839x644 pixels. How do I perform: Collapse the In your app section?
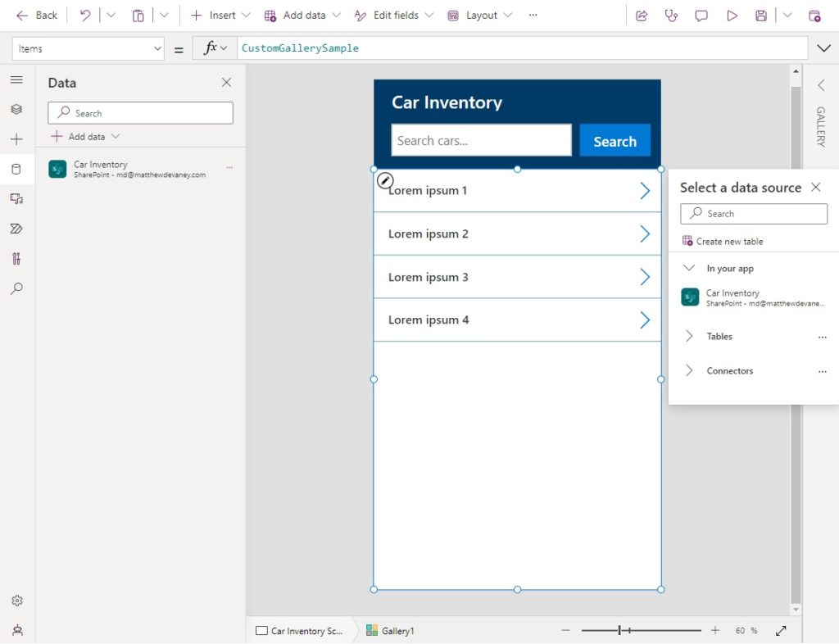click(x=689, y=268)
